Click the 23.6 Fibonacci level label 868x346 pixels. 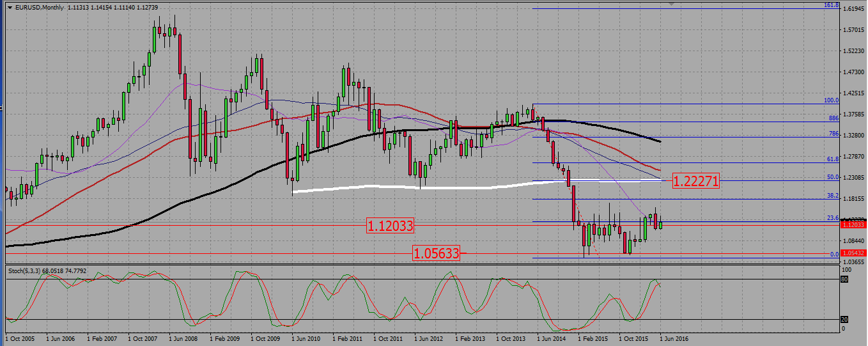(x=832, y=218)
